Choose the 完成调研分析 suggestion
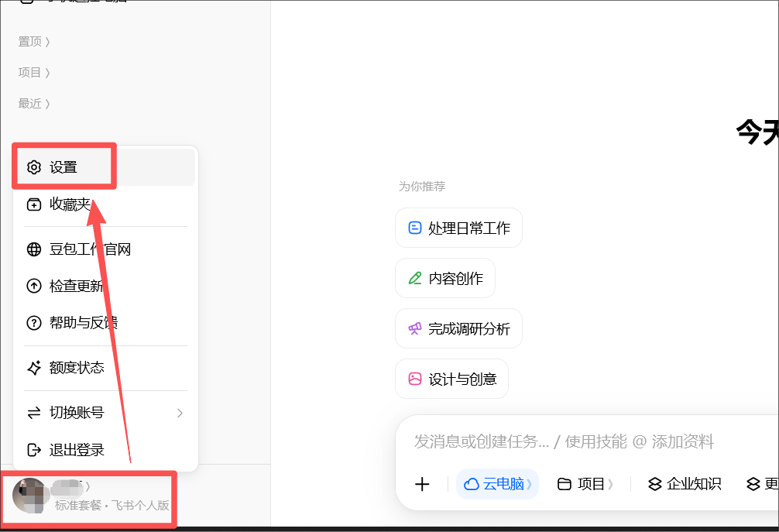 coord(458,329)
